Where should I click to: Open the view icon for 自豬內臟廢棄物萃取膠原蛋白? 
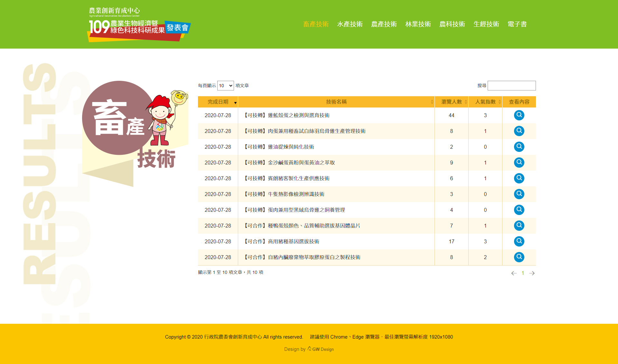(519, 257)
